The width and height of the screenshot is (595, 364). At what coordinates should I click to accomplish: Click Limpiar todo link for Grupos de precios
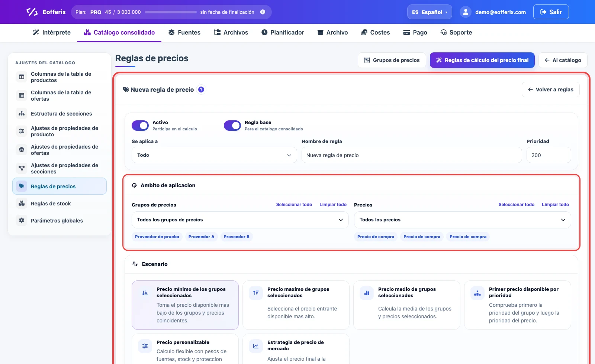point(333,205)
